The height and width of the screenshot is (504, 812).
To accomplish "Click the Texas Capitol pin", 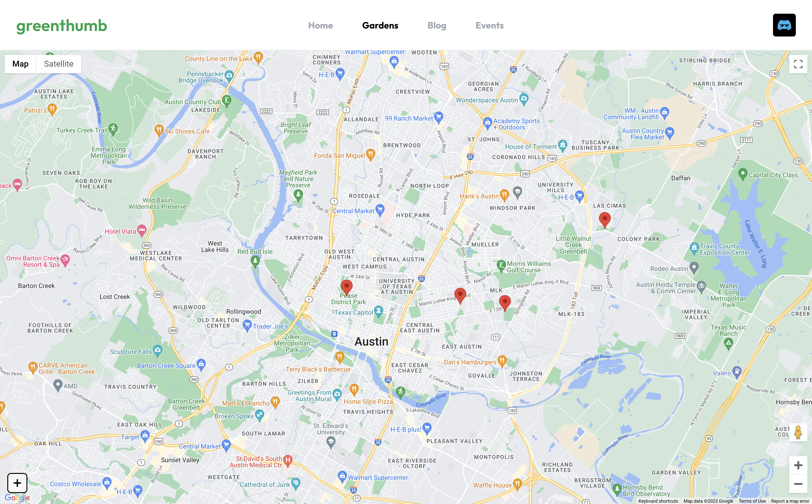I will [x=378, y=312].
